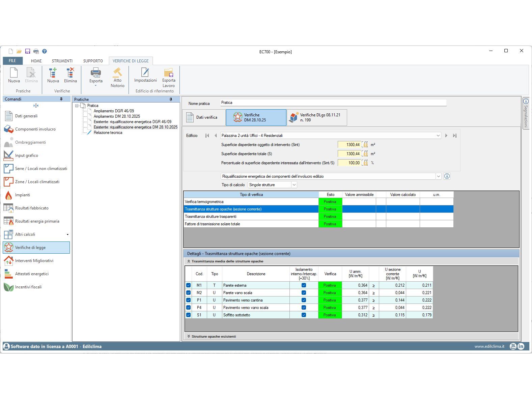Collapse the Pratica tree node
Viewport: 532px width, 399px height.
tap(77, 106)
